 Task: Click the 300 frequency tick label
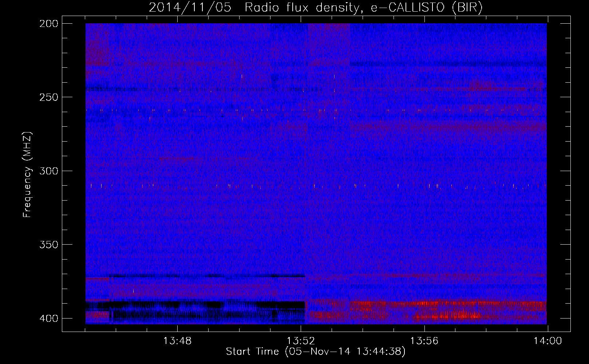(48, 171)
